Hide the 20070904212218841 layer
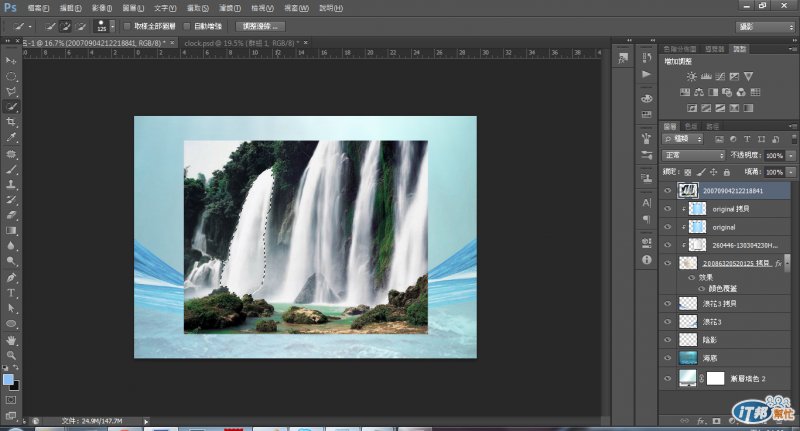The height and width of the screenshot is (431, 800). click(668, 189)
